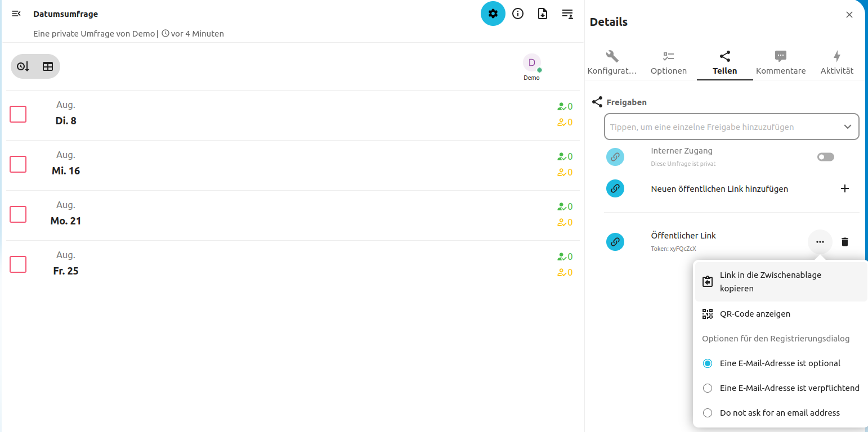Select 'Do not ask for an email address'

tap(708, 413)
